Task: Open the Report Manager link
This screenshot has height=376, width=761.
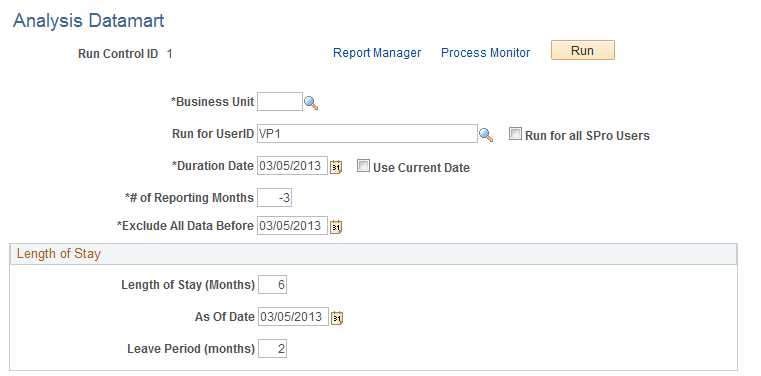Action: (377, 53)
